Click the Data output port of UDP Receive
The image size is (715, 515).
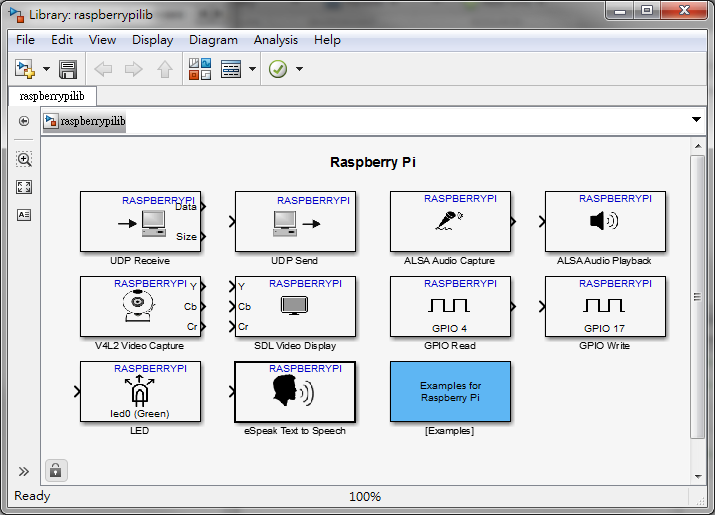point(203,207)
